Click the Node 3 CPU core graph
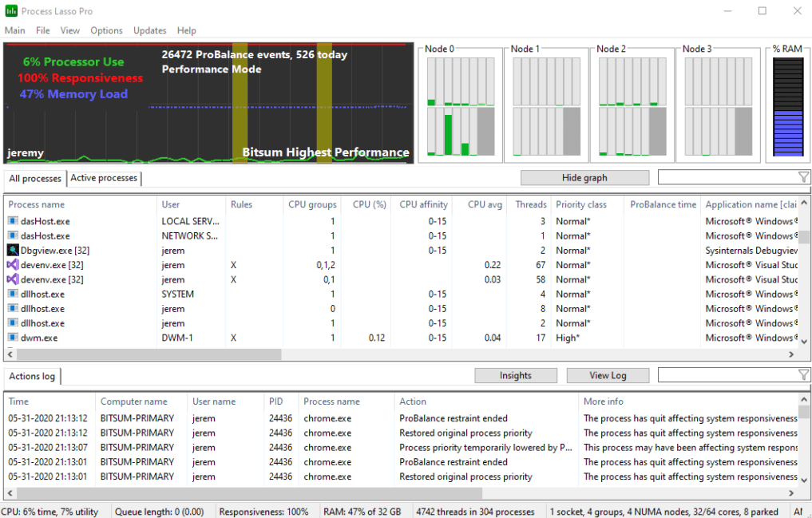 click(x=719, y=106)
